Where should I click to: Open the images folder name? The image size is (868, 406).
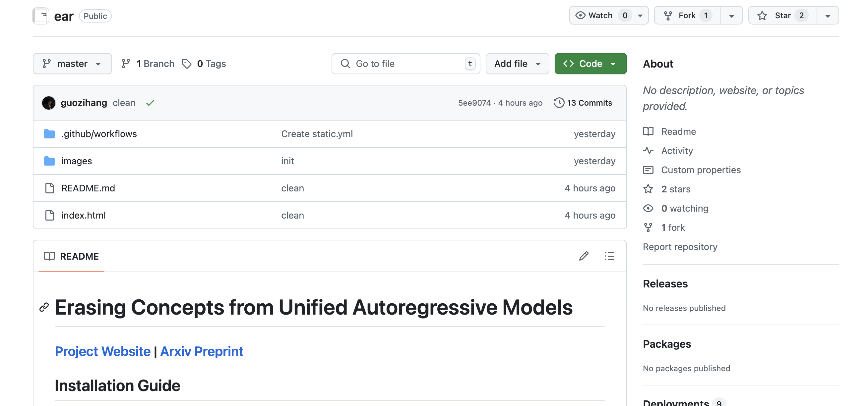pos(77,161)
